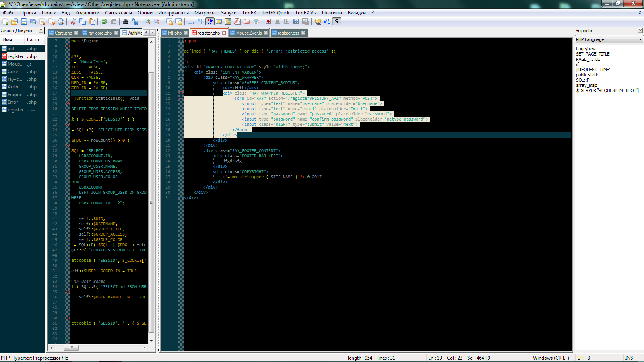Switch to the MouseZver.js tab
644x362 pixels.
pos(249,33)
